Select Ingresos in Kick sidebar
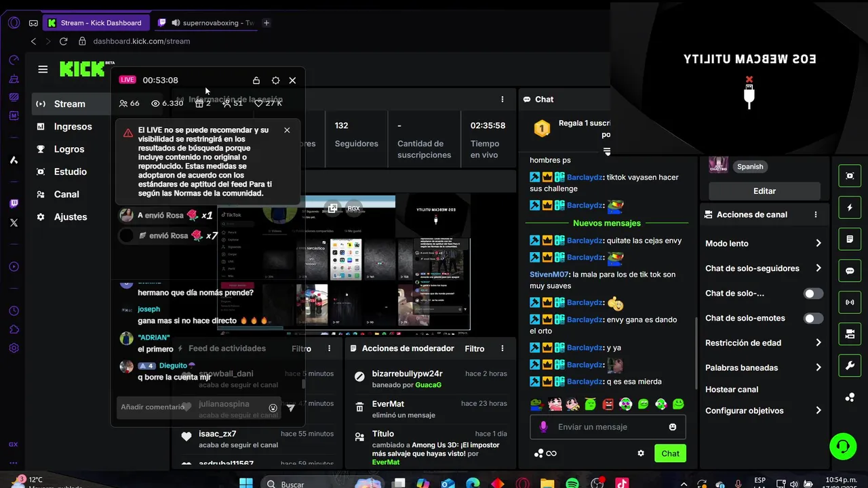 pyautogui.click(x=73, y=127)
